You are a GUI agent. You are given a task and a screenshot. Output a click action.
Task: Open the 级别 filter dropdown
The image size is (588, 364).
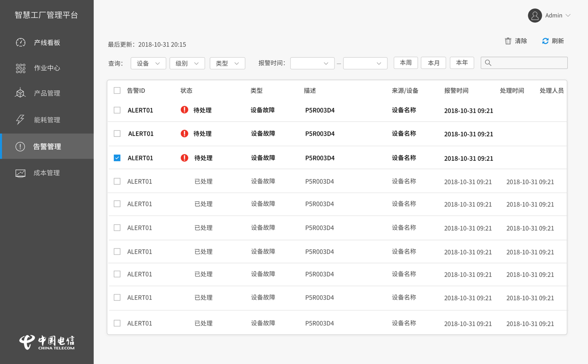click(187, 63)
